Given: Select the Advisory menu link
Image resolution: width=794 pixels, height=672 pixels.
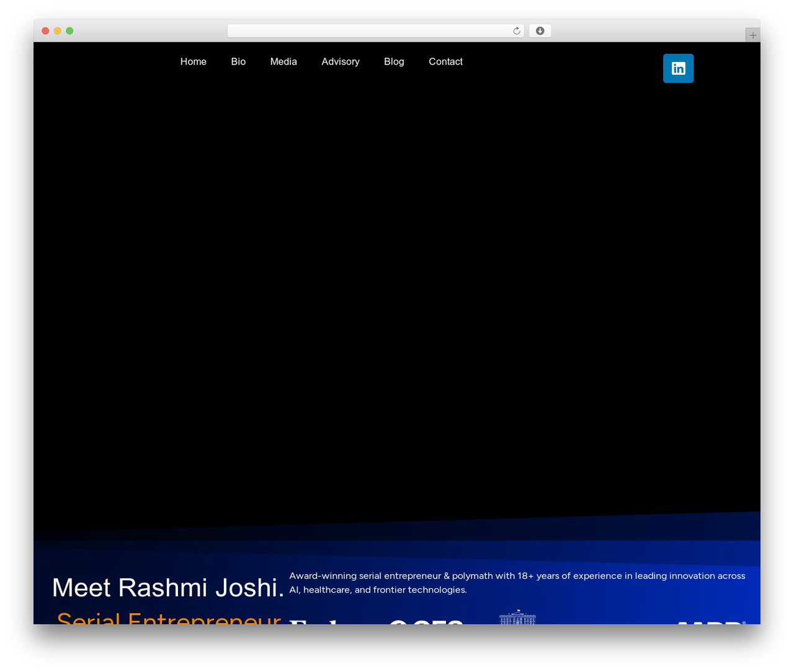Looking at the screenshot, I should [341, 61].
